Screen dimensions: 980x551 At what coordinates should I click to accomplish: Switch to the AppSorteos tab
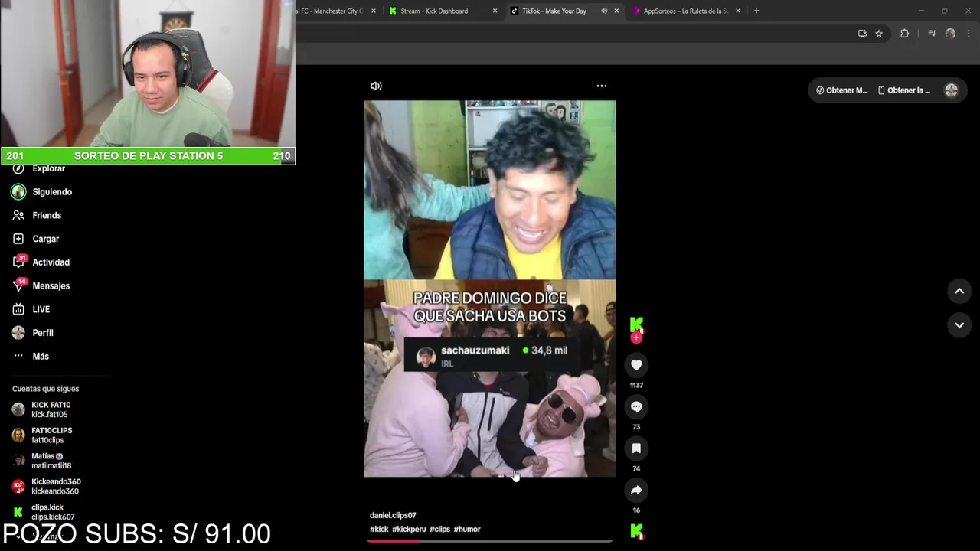(685, 11)
